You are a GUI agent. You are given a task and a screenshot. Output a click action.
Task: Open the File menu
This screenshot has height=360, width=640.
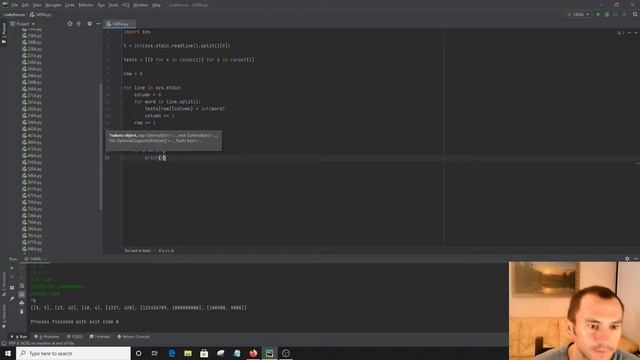click(x=15, y=5)
